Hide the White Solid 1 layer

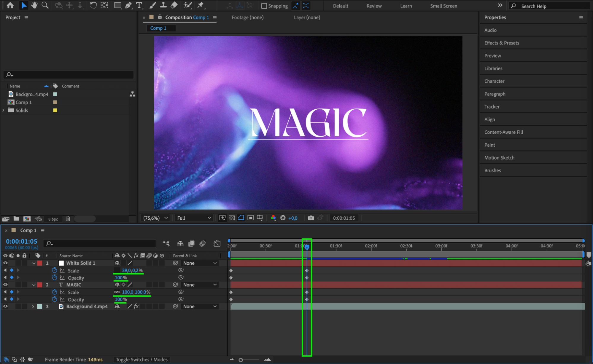5,263
